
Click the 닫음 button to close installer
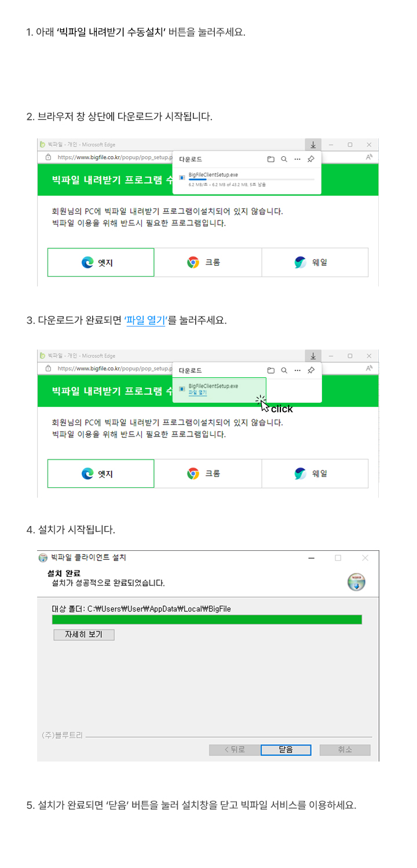(x=286, y=749)
